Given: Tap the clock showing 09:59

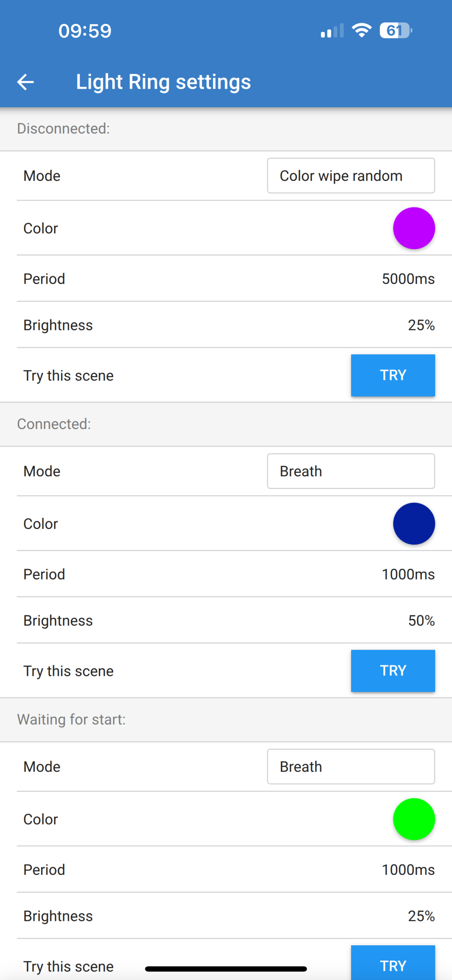Looking at the screenshot, I should pos(85,30).
